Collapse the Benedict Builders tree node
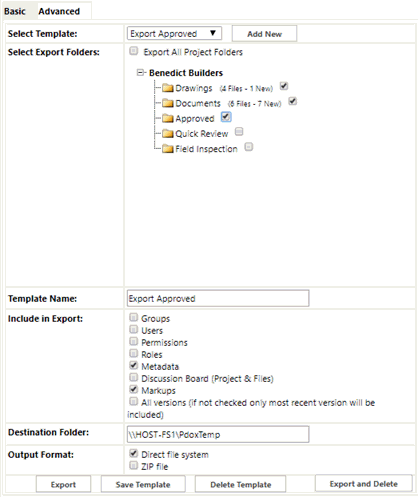The height and width of the screenshot is (497, 418). (140, 72)
